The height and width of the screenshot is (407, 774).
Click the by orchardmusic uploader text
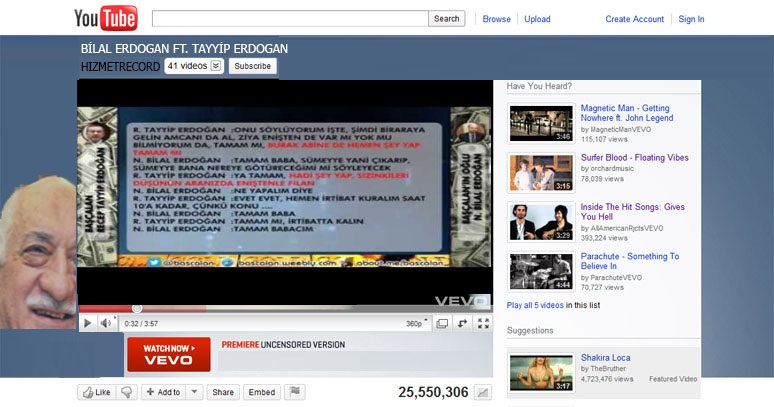pos(607,168)
